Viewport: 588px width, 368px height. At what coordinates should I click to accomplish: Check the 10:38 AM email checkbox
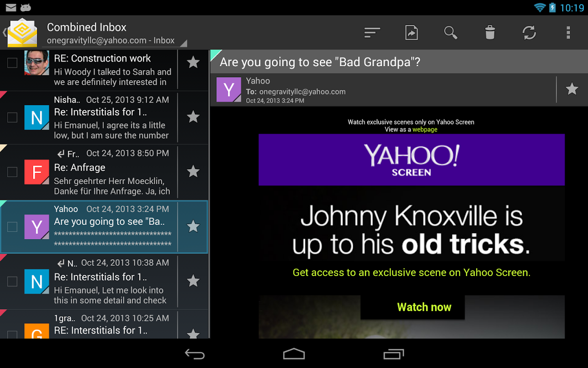12,281
